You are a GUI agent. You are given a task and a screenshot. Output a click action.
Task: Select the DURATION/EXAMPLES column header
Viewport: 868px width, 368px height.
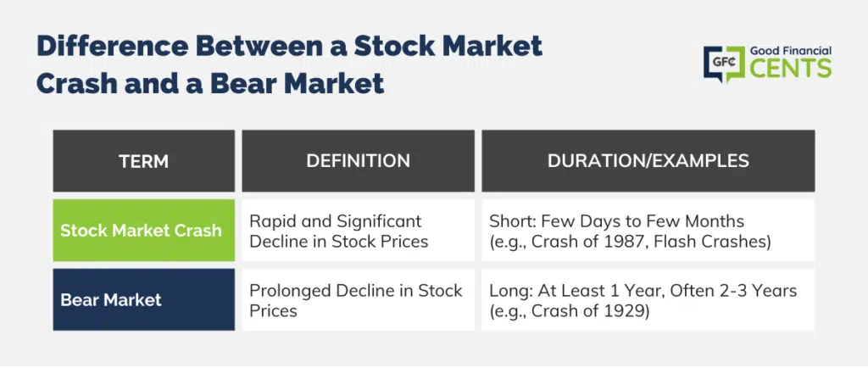pos(648,161)
